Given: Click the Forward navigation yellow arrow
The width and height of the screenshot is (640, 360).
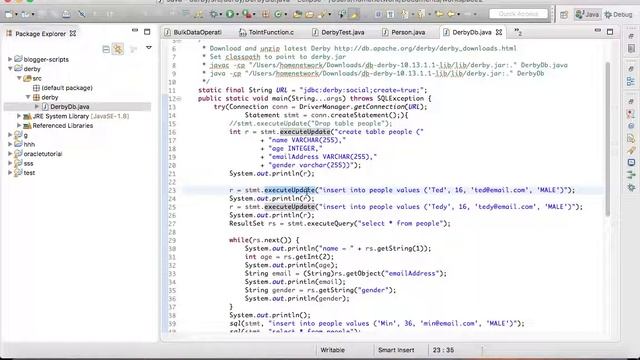Looking at the screenshot, I should pos(451,14).
